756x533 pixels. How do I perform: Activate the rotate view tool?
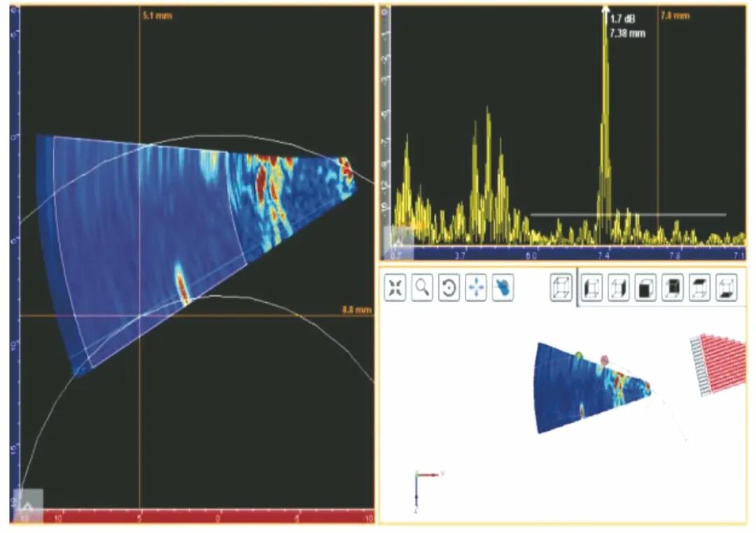coord(449,287)
